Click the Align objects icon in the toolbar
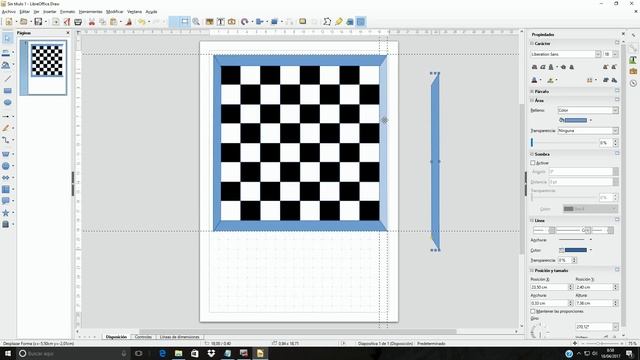Image resolution: width=640 pixels, height=360 pixels. coord(259,22)
